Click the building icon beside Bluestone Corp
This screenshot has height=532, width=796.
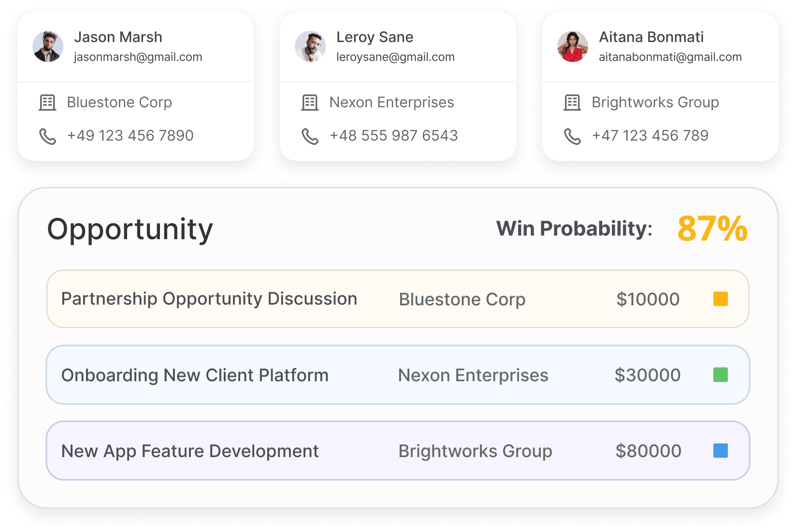point(47,102)
